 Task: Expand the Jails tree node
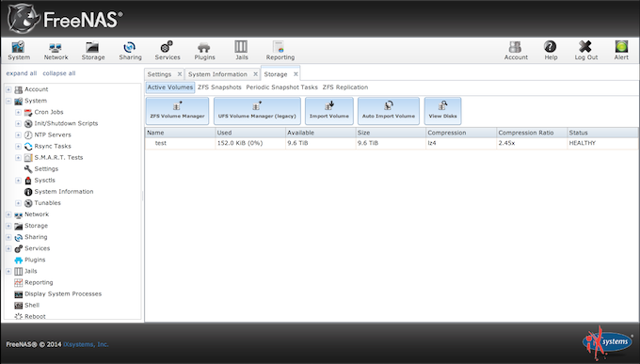(x=8, y=272)
